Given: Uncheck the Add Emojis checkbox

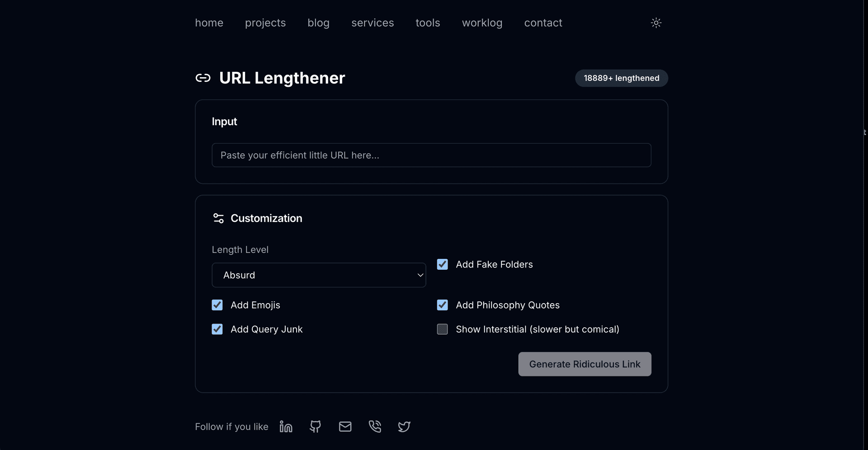Looking at the screenshot, I should [217, 305].
